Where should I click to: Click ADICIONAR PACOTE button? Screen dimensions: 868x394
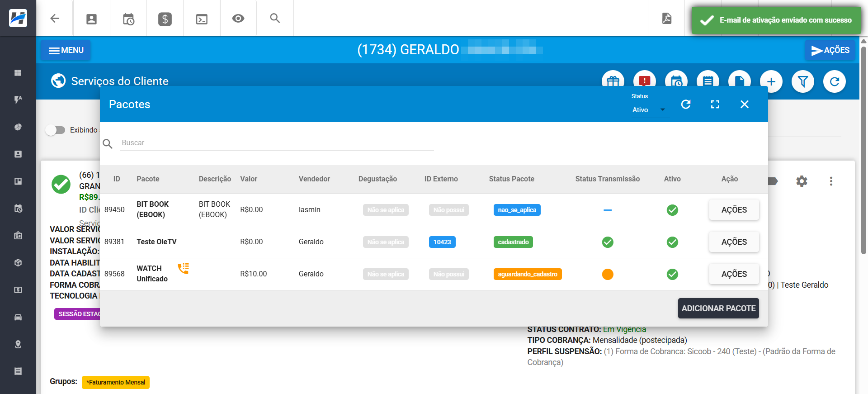pos(718,309)
